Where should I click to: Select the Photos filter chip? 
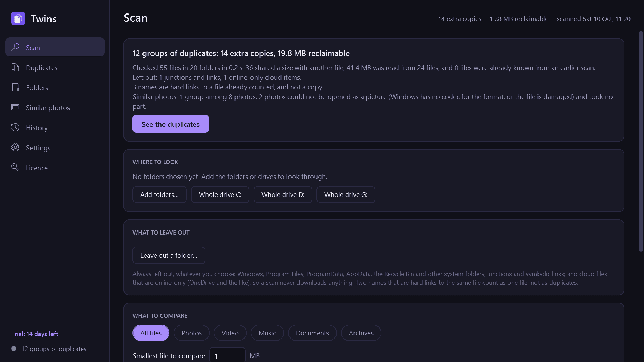click(x=192, y=333)
